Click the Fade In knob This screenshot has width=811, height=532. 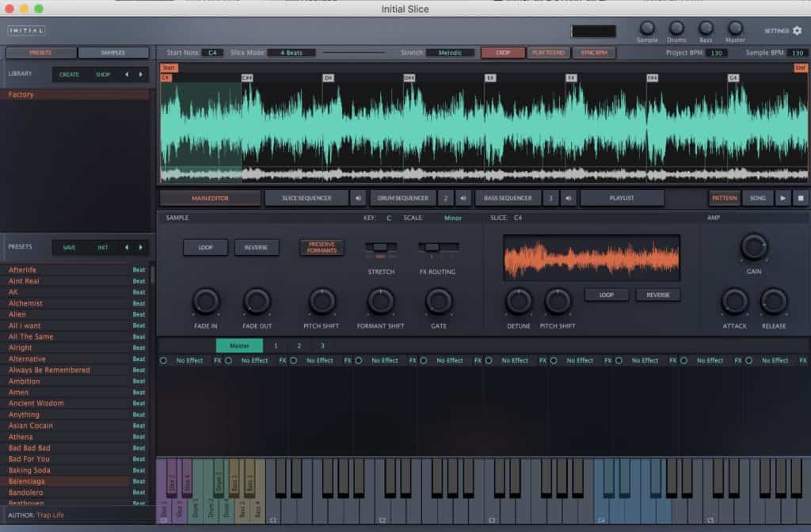pyautogui.click(x=206, y=302)
